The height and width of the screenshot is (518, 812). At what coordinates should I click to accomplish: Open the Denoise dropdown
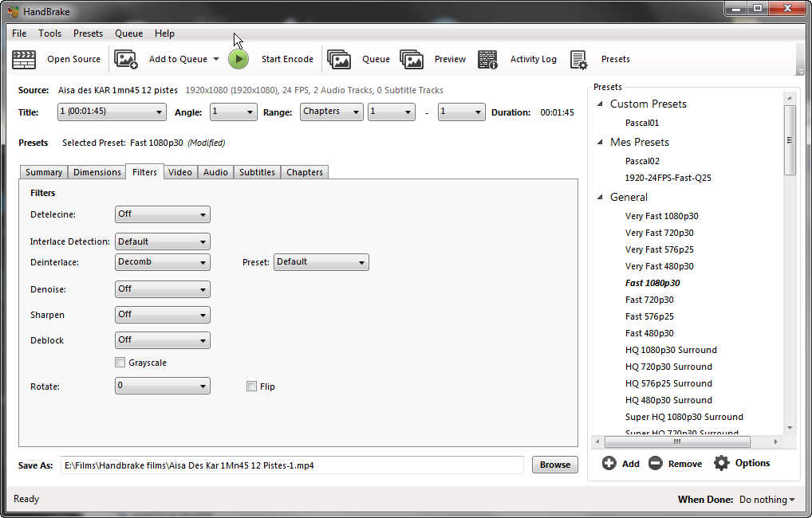[163, 289]
